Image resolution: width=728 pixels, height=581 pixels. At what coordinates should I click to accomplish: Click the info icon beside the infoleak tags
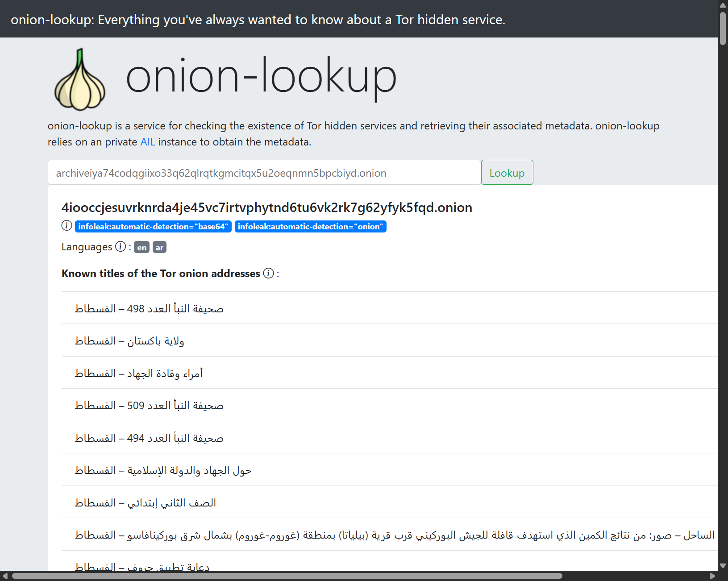point(67,226)
